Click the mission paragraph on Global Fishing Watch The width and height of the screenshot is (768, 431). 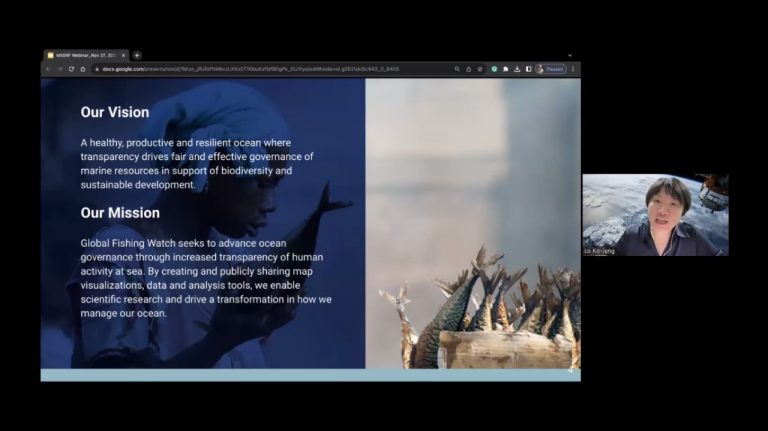point(206,278)
